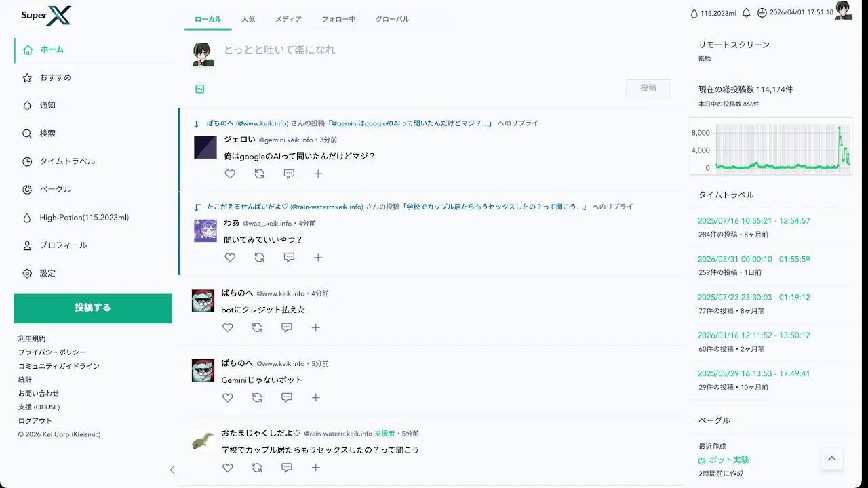Open the プライバシーポリシー link
The width and height of the screenshot is (868, 488).
[x=52, y=352]
